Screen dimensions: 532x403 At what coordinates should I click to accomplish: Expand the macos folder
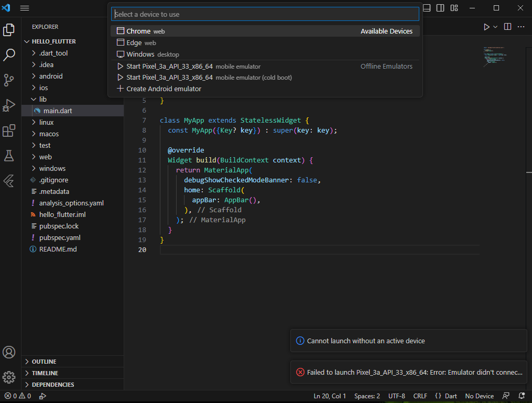point(73,134)
